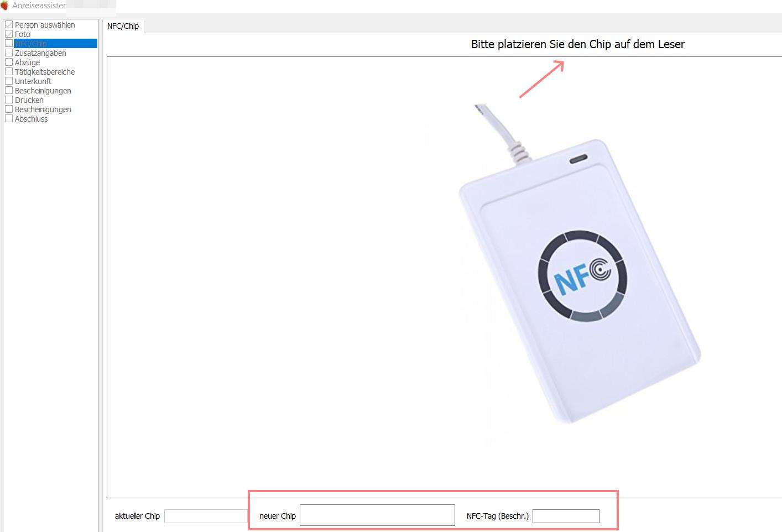
Task: Switch to the NFC/Chip tab
Action: [123, 26]
